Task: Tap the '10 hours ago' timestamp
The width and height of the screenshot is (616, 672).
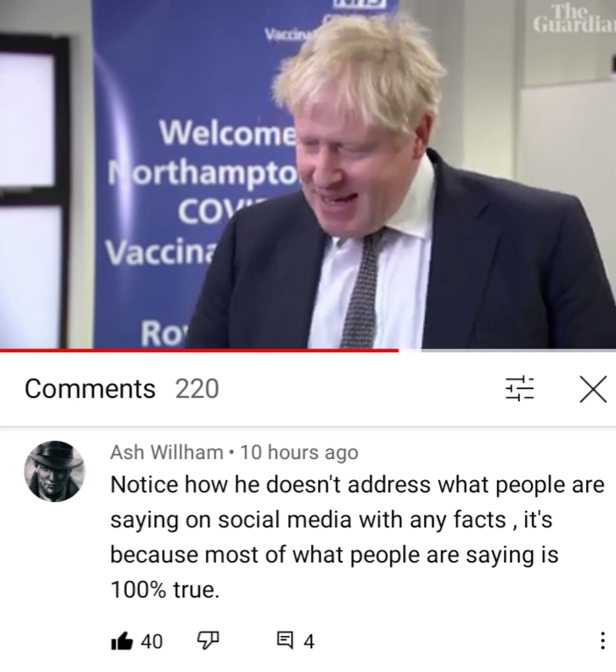Action: [299, 452]
